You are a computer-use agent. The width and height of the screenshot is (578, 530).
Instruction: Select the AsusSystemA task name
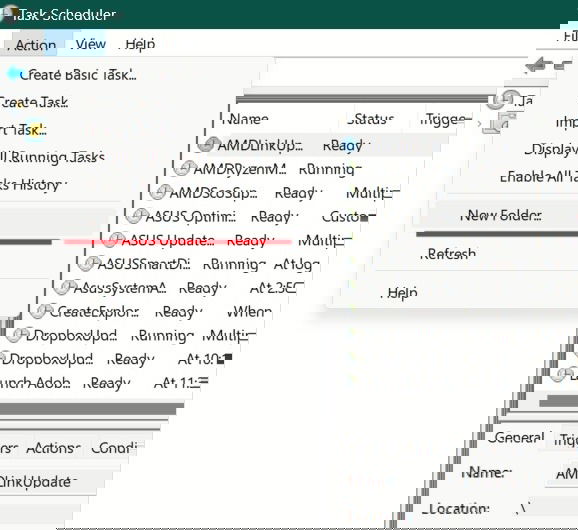click(120, 288)
